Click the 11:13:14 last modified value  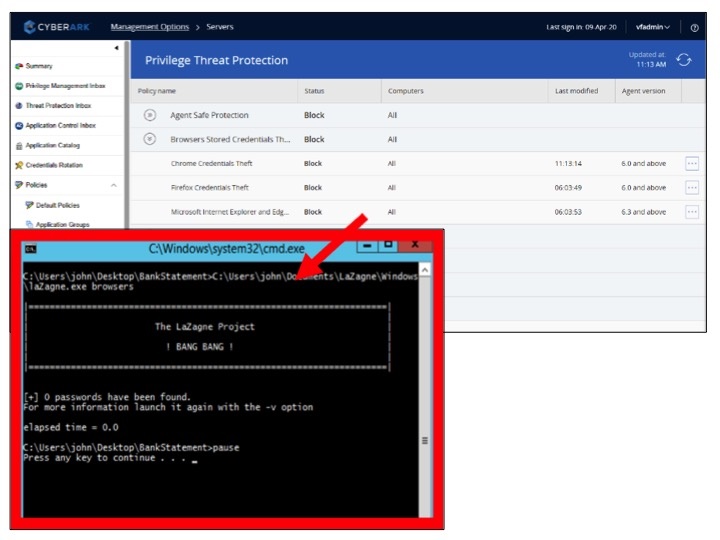pos(568,163)
